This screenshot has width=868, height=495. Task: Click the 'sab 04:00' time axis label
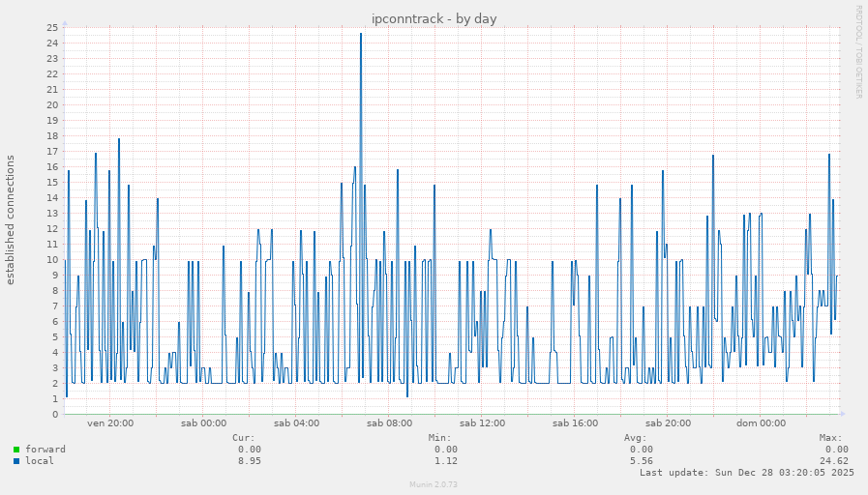pos(296,423)
